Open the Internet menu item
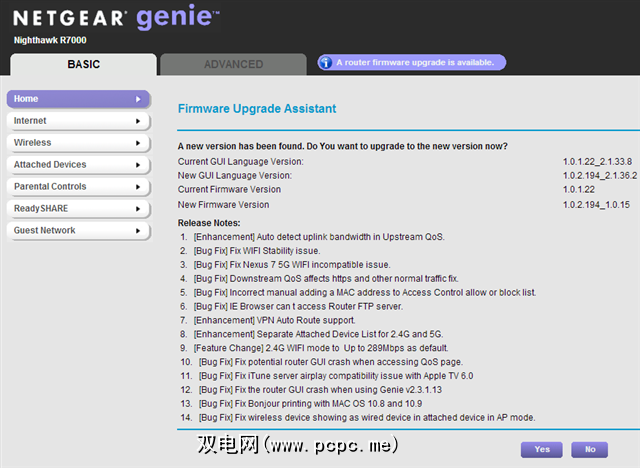This screenshot has width=640, height=468. [x=78, y=121]
